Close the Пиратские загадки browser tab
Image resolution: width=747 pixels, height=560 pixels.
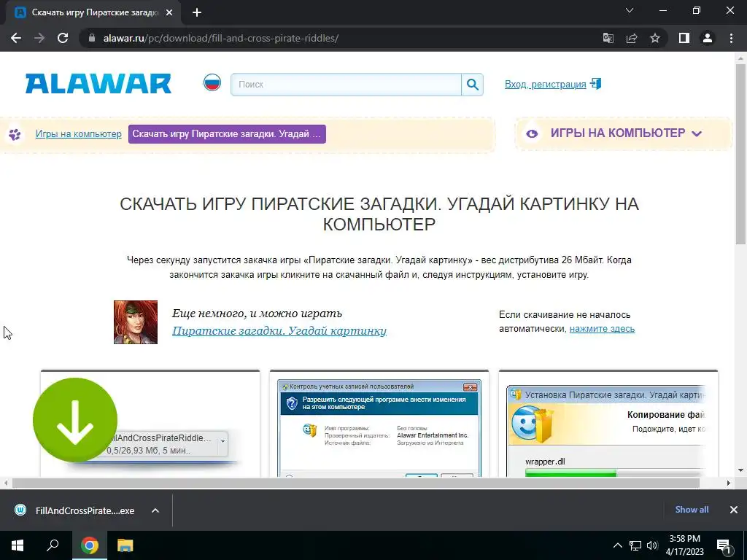pos(169,13)
